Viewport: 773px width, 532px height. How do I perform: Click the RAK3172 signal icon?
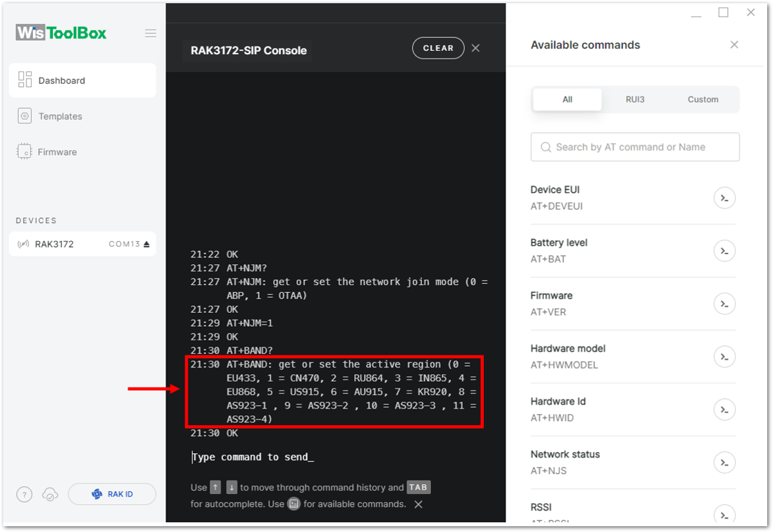pos(23,244)
